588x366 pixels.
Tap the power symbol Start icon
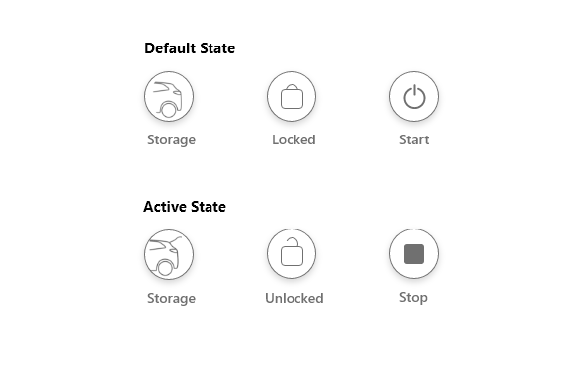414,97
